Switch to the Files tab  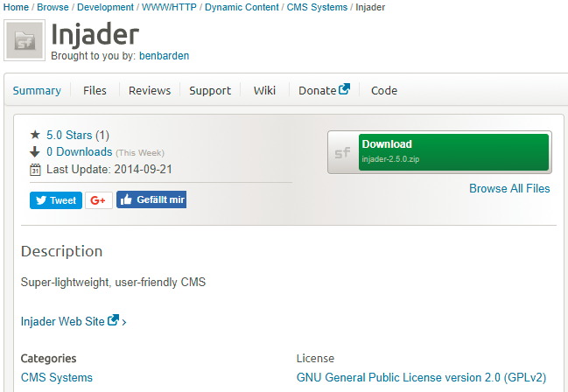pyautogui.click(x=95, y=91)
